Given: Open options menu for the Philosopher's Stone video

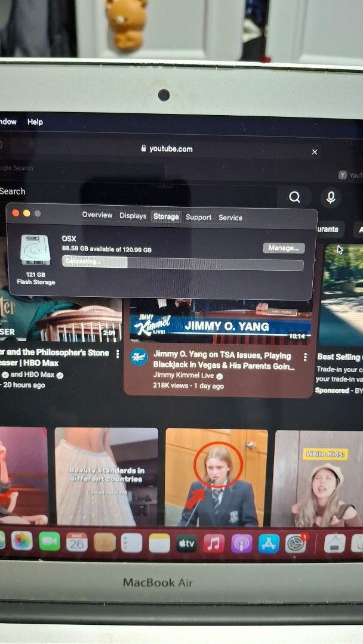Looking at the screenshot, I should (x=118, y=354).
